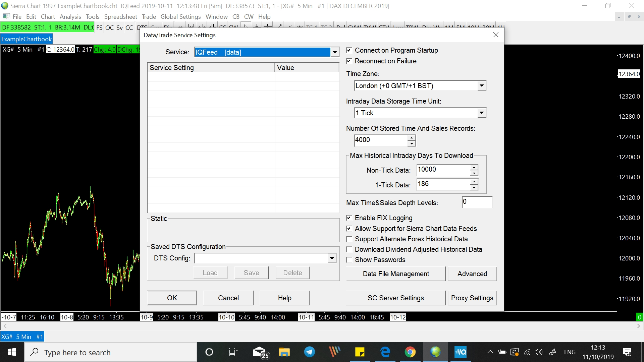Enable Show Passwords checkbox

pyautogui.click(x=349, y=260)
